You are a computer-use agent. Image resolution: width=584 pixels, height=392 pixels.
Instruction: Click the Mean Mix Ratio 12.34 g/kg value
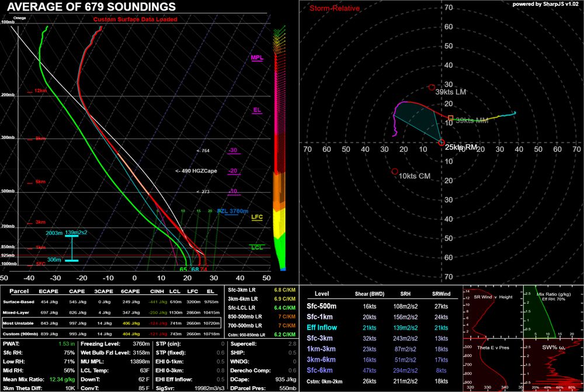click(62, 379)
